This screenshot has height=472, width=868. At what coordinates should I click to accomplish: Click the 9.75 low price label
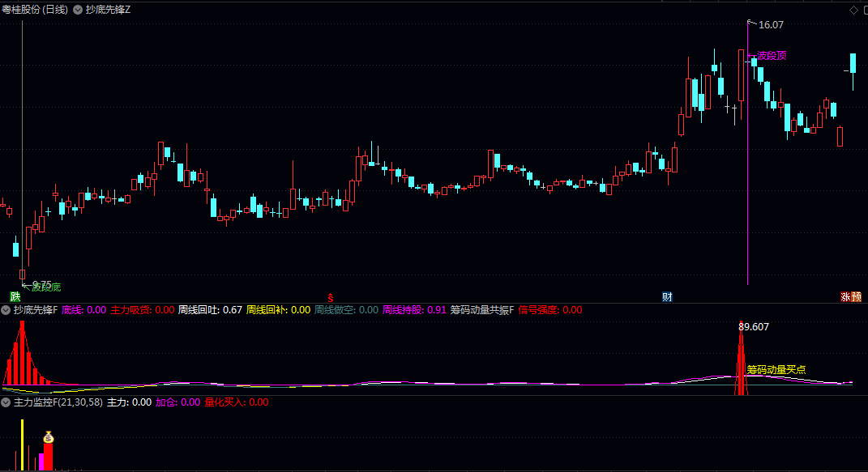tap(41, 285)
